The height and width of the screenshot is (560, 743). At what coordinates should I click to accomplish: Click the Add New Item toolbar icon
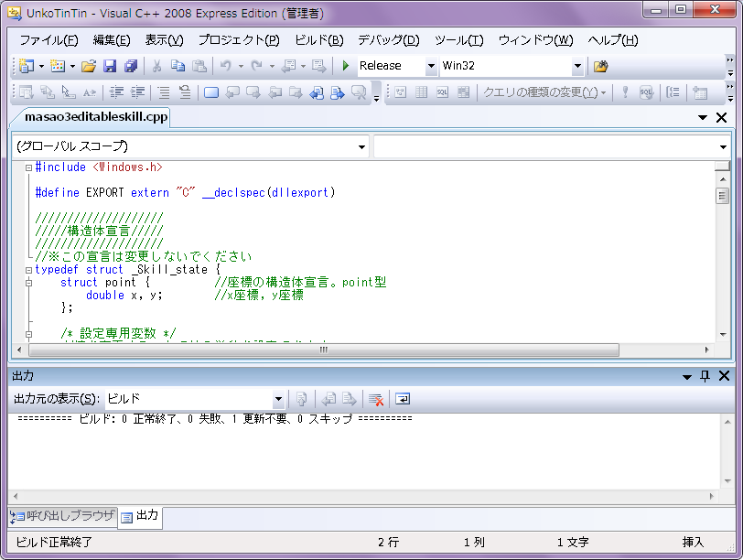pos(58,66)
